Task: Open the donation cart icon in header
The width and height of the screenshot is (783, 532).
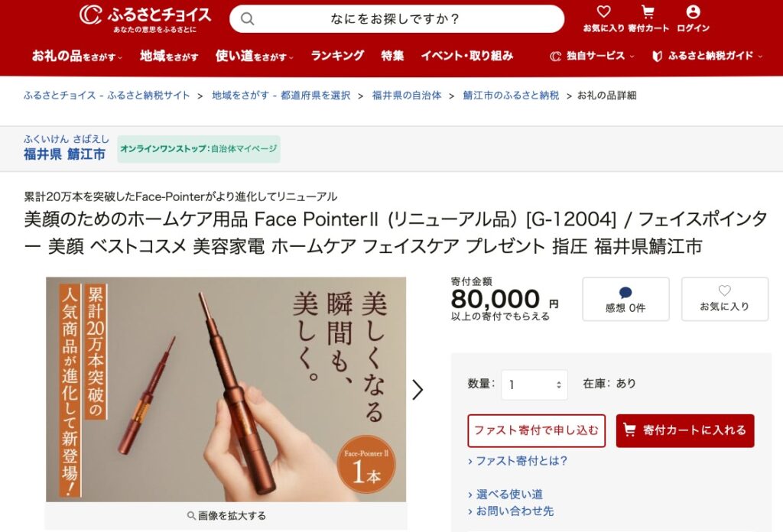Action: click(648, 12)
